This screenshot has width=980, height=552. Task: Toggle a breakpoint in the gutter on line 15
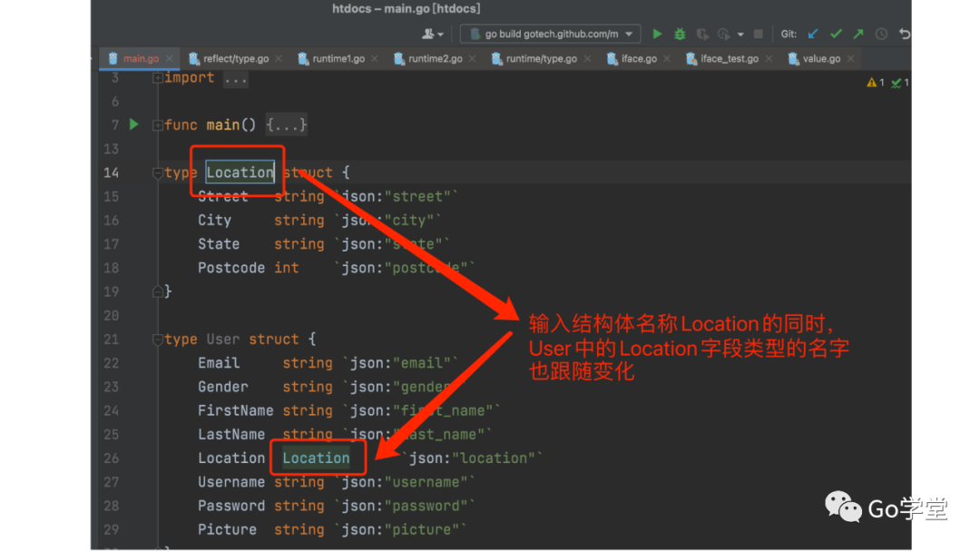(x=140, y=196)
